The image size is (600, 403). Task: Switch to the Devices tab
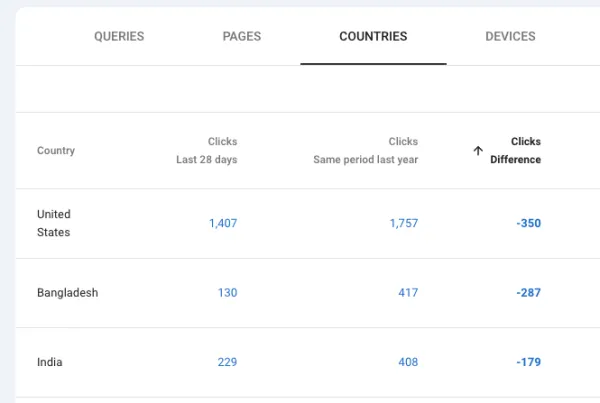[x=510, y=36]
